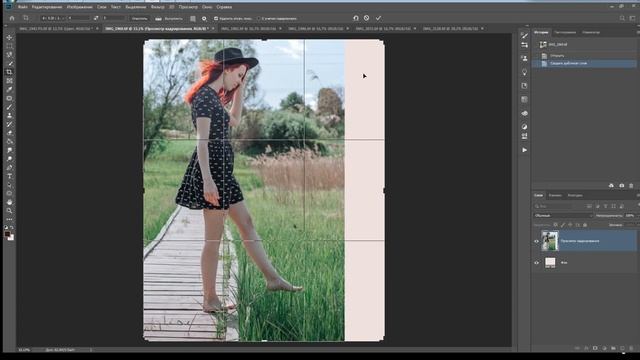Switch to the История panel tab

[541, 32]
